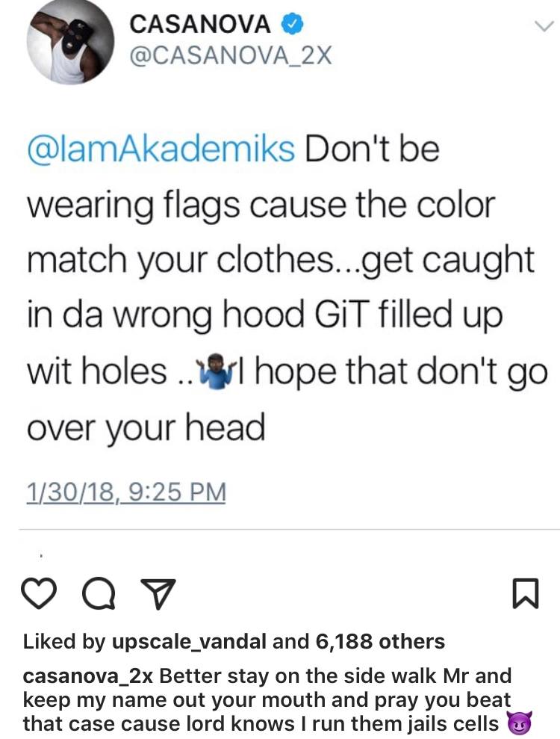This screenshot has width=560, height=739.
Task: Open the upscale_vandal profile from likes
Action: click(189, 642)
